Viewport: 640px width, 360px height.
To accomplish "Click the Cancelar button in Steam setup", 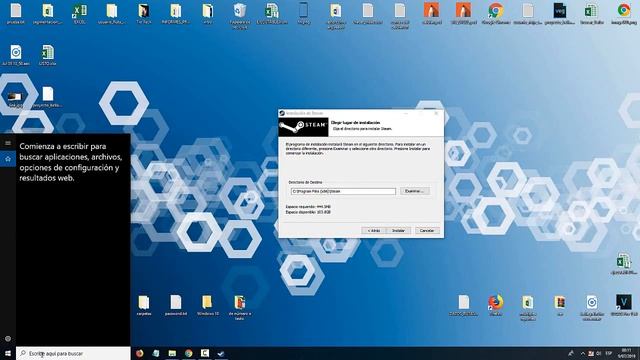I will pyautogui.click(x=427, y=231).
